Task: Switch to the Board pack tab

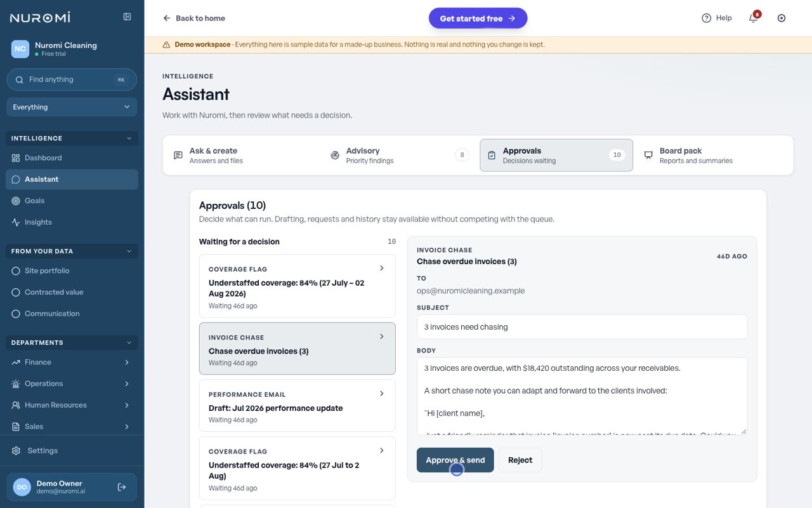Action: coord(713,156)
